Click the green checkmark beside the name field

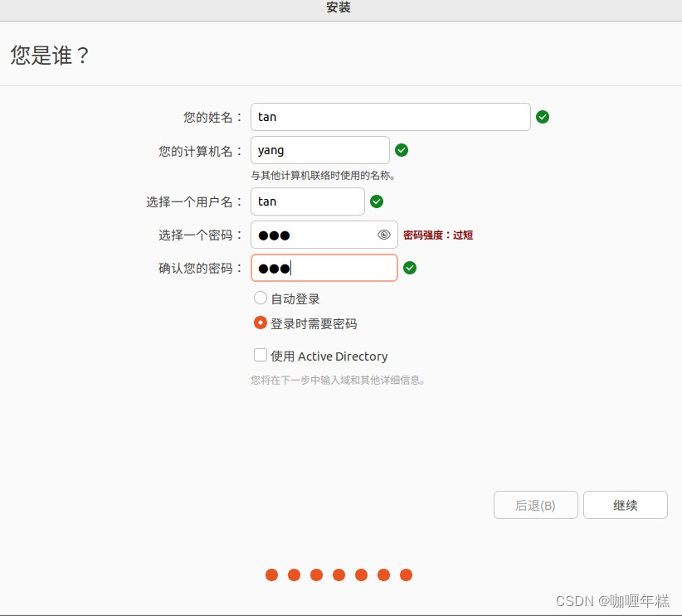543,117
